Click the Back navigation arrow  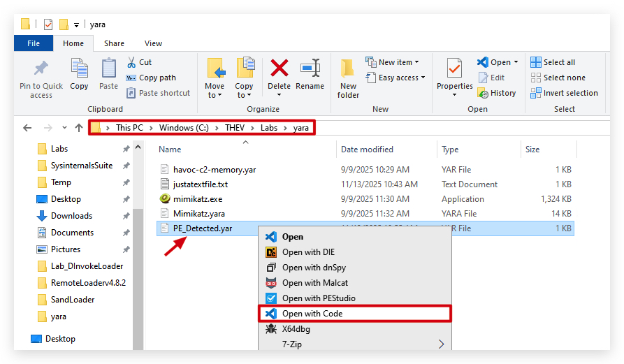coord(27,128)
